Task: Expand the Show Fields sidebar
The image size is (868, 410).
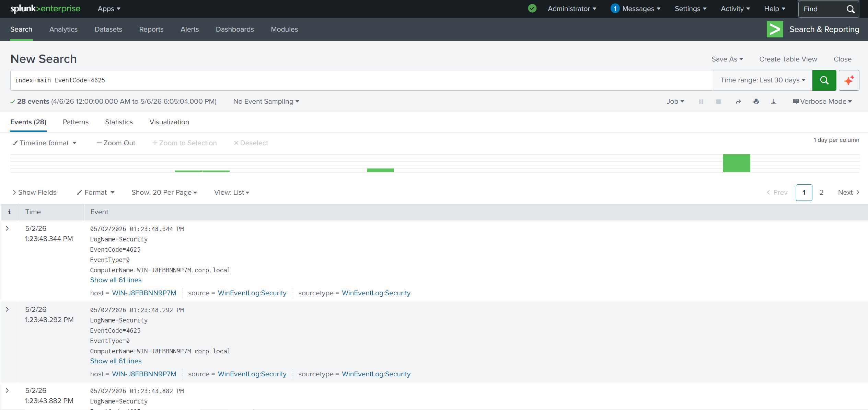Action: [x=34, y=193]
